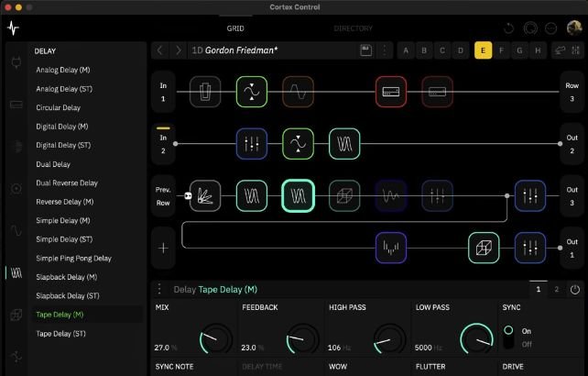Select scene G
Viewport: 588px width, 376px height.
[519, 50]
